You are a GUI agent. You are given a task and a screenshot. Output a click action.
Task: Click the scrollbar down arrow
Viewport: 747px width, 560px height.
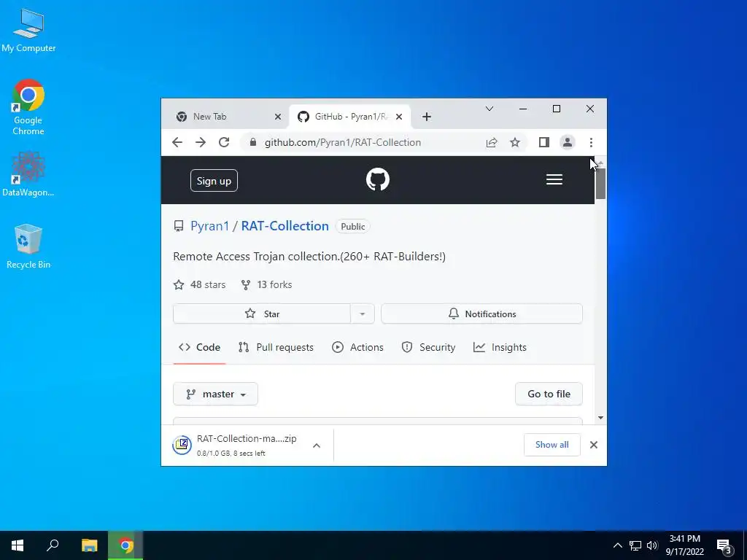tap(601, 418)
